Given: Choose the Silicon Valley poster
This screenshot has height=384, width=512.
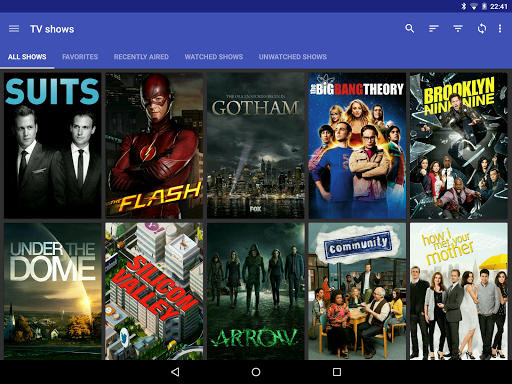Looking at the screenshot, I should tap(154, 291).
